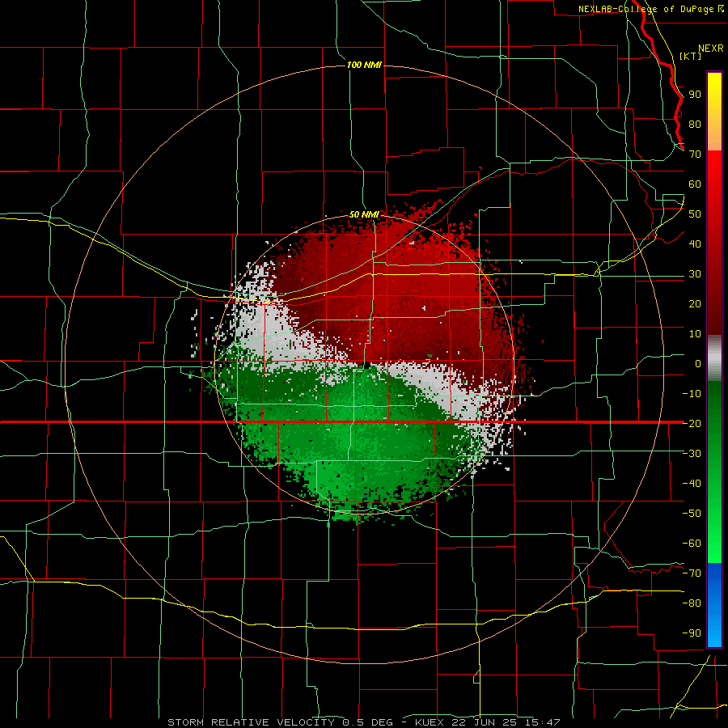Click the 90 value on the velocity scale
The width and height of the screenshot is (728, 728).
pyautogui.click(x=695, y=95)
